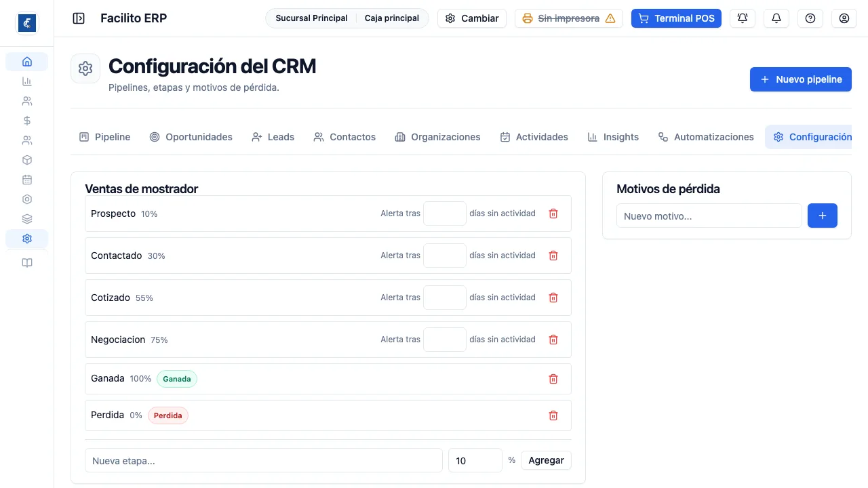
Task: Open the Organizaciones tab
Action: pos(438,137)
